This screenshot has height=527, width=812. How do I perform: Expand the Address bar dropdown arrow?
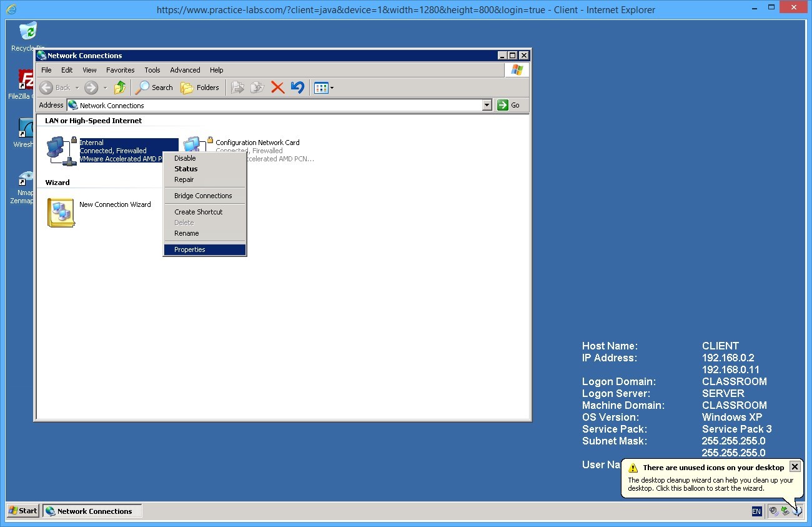point(487,105)
